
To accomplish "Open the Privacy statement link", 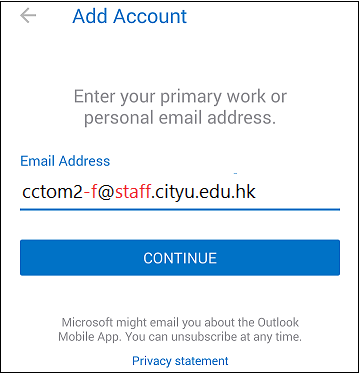I will point(180,361).
